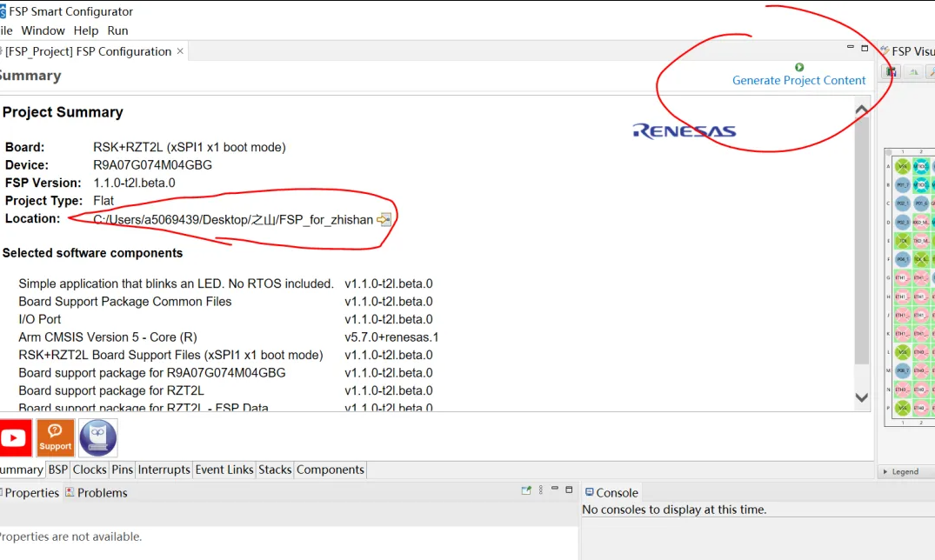
Task: Open the YouTube icon link
Action: click(16, 438)
